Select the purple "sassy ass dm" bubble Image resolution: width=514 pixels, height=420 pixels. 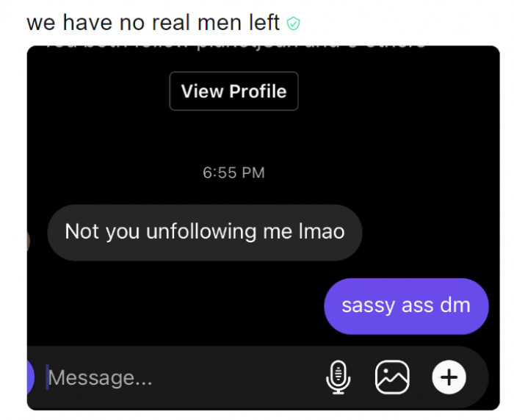(406, 306)
